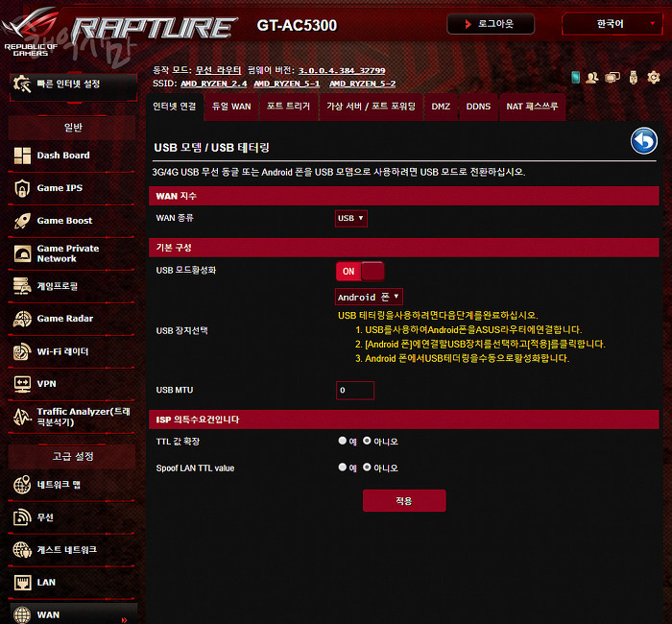Click the 네트워크 맵 globe icon
This screenshot has width=672, height=624.
click(x=22, y=485)
